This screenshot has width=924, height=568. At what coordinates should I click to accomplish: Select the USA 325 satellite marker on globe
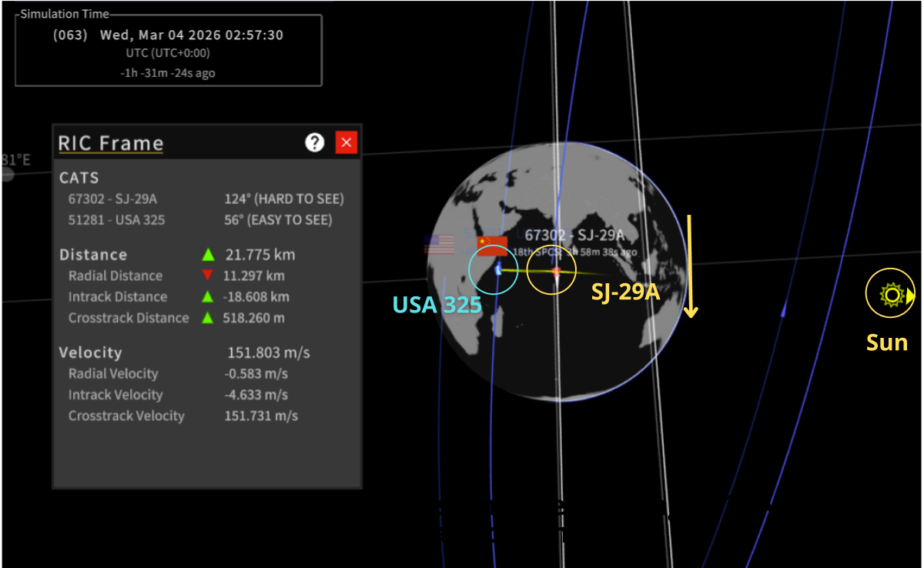point(498,269)
